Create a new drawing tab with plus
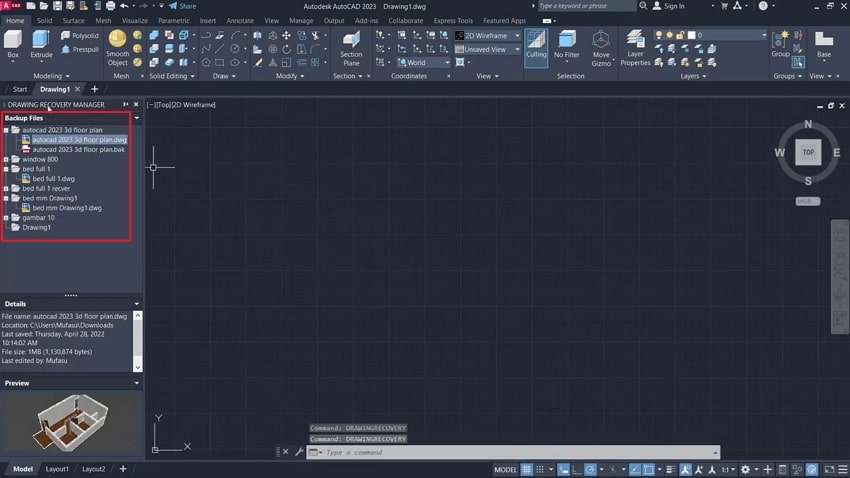 (94, 89)
